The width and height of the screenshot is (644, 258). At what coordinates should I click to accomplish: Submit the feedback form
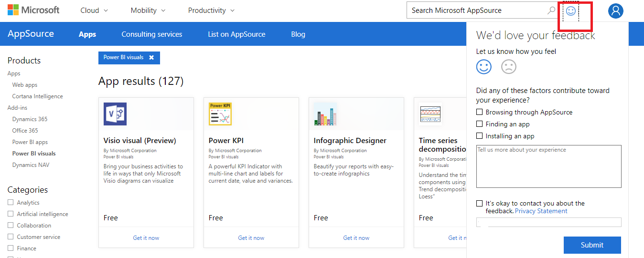pyautogui.click(x=592, y=245)
